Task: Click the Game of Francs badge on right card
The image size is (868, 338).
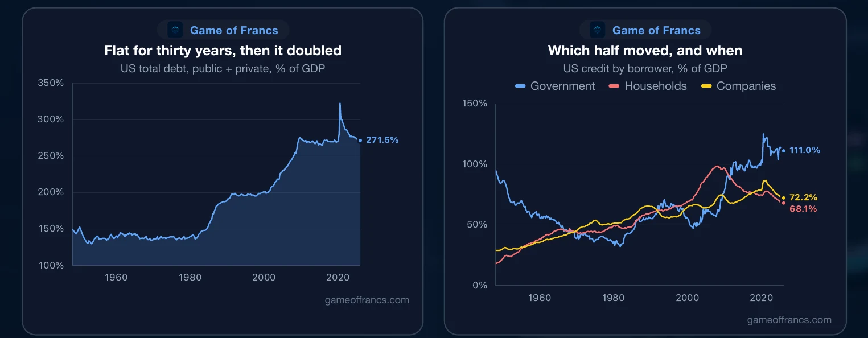Action: pos(645,30)
